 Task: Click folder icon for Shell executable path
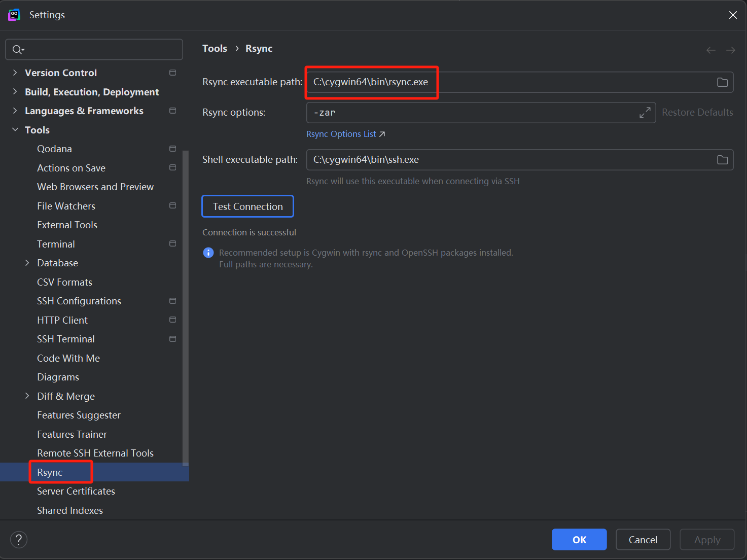click(x=722, y=160)
